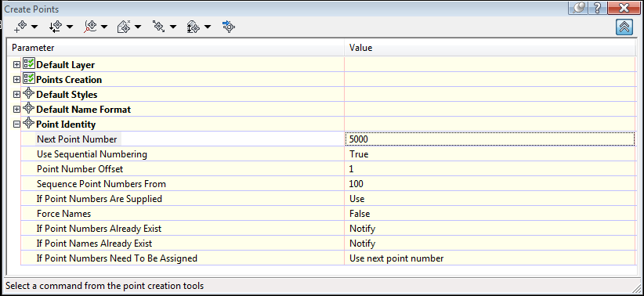The image size is (644, 296).
Task: Expand the Default Layer group
Action: point(16,65)
